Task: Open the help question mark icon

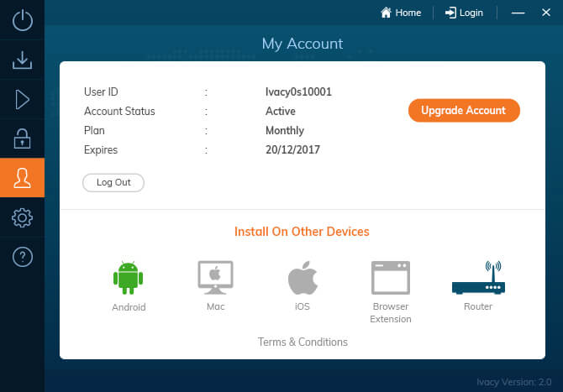Action: [x=22, y=257]
